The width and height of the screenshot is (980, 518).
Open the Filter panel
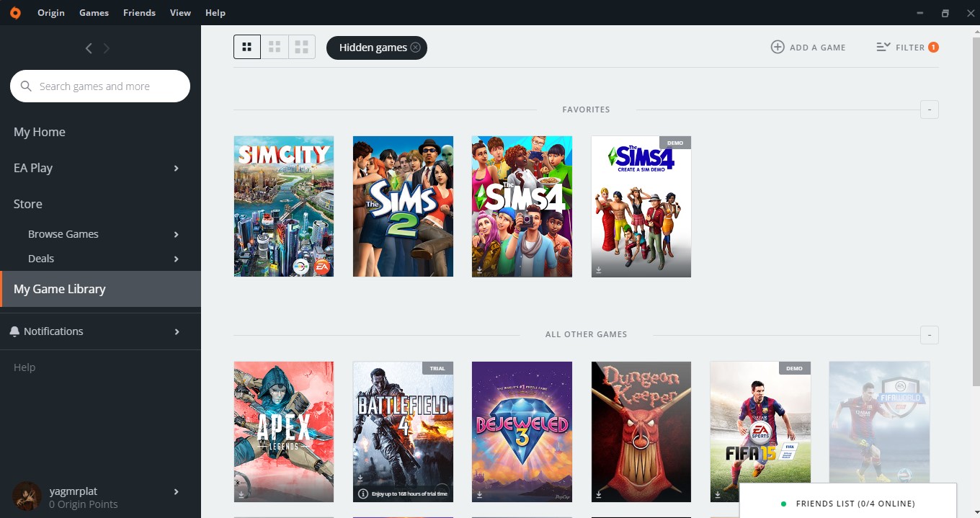click(907, 47)
